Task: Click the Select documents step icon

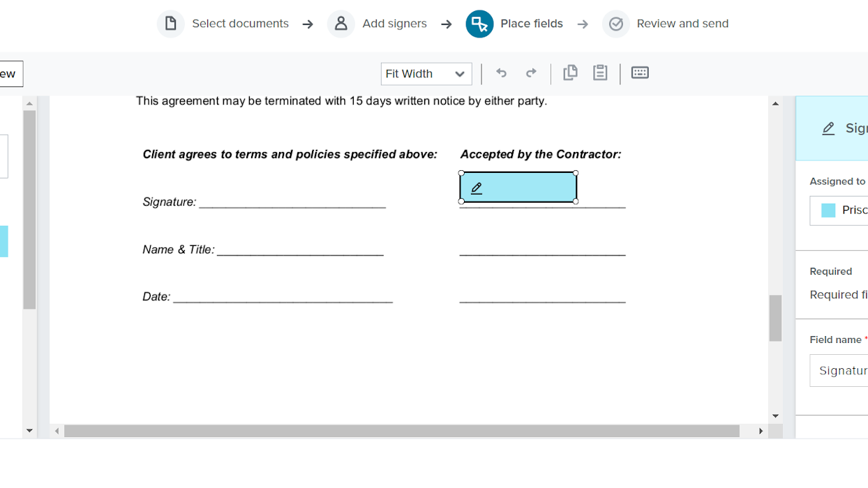Action: (x=170, y=24)
